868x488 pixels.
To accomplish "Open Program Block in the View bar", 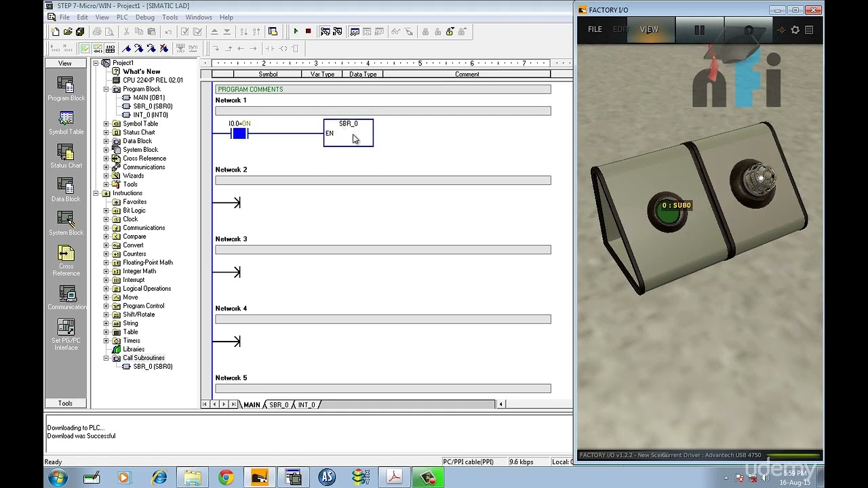I will click(x=66, y=89).
